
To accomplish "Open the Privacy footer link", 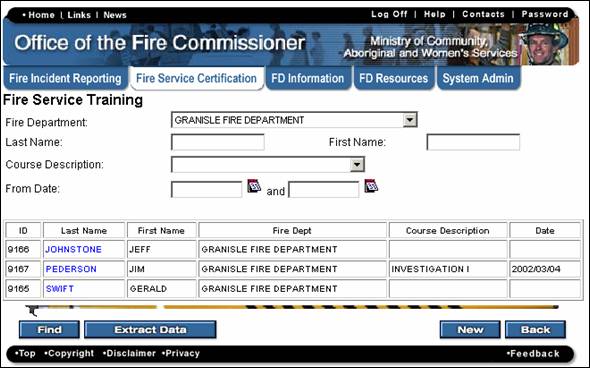I will tap(181, 353).
